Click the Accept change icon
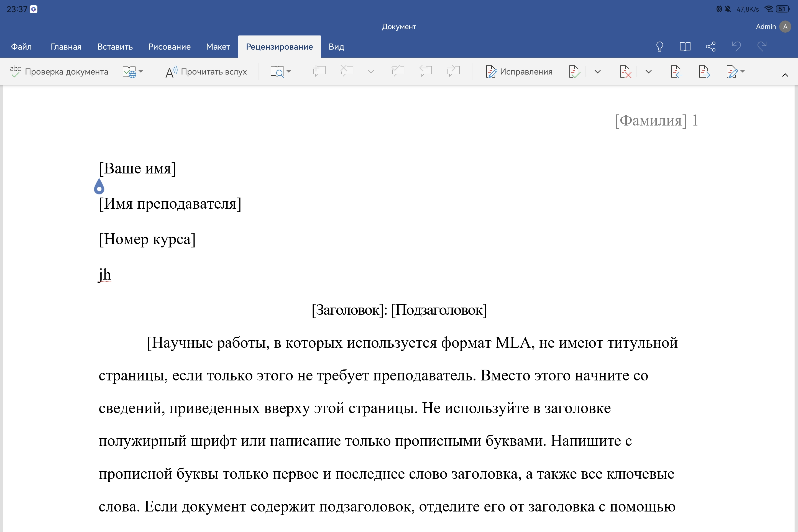Screen dimensions: 798x532 point(574,71)
